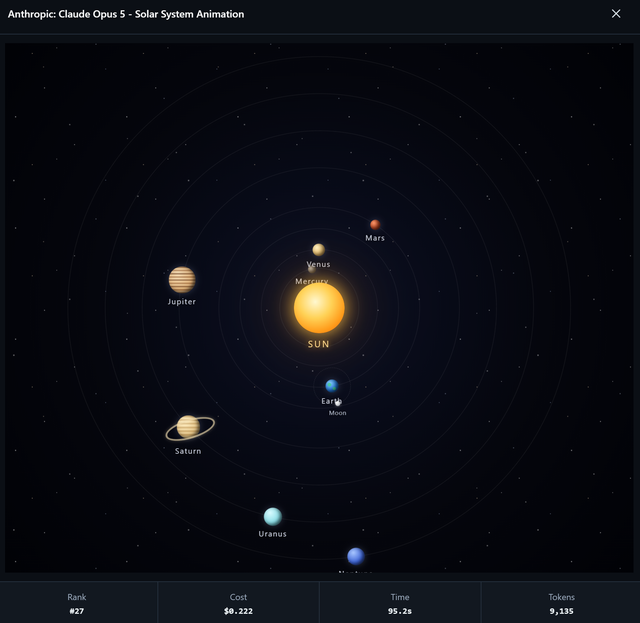This screenshot has width=640, height=623.
Task: Click the glowing Sun at the center
Action: pyautogui.click(x=319, y=308)
